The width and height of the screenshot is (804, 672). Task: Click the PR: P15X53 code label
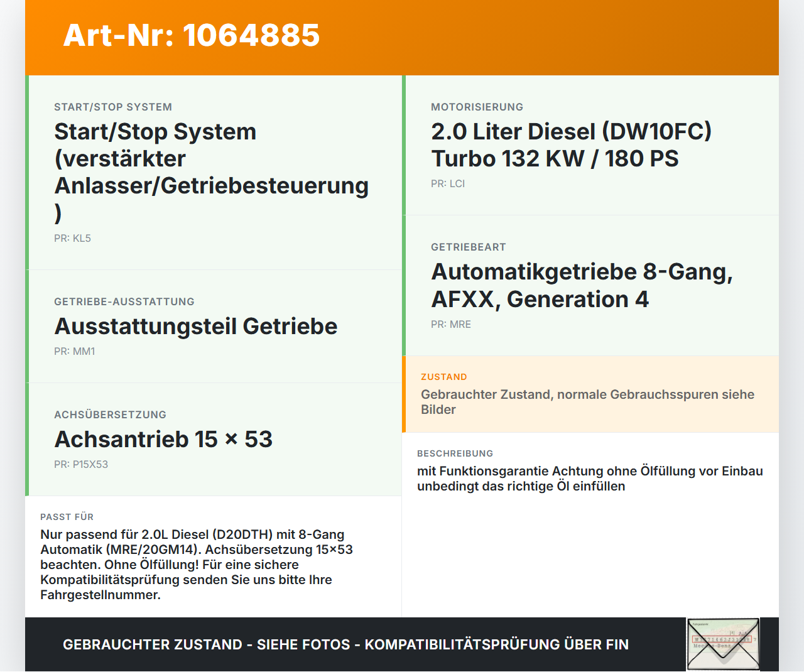point(81,464)
